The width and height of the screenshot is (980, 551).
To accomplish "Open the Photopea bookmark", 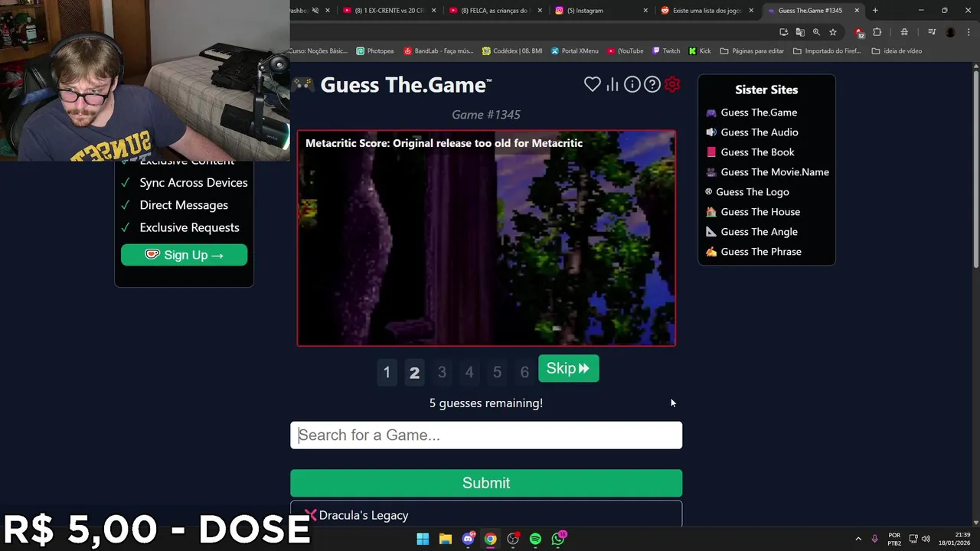I will click(x=375, y=51).
